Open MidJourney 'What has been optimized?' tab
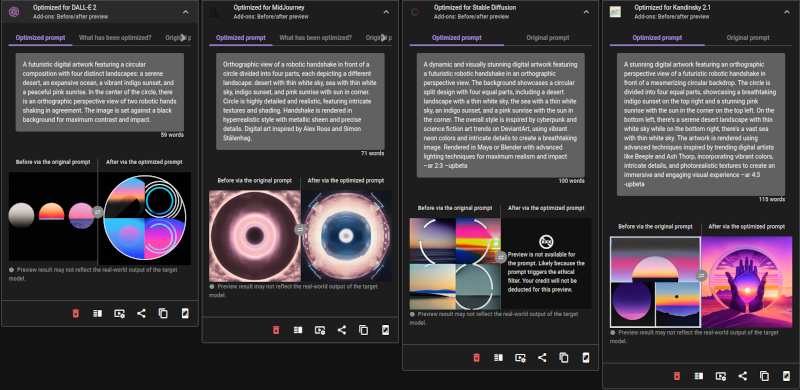Viewport: 800px width, 390px height. (315, 38)
